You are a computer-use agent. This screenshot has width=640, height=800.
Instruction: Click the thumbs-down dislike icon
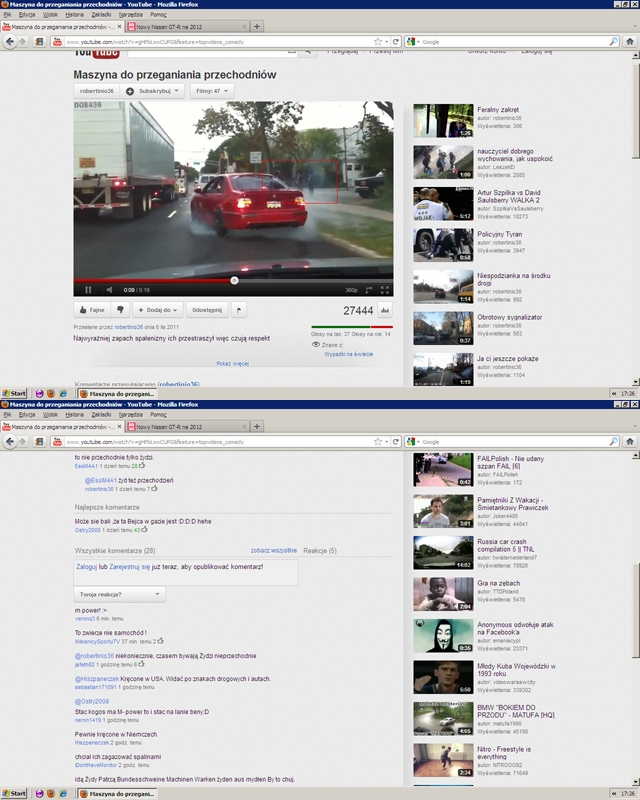click(x=119, y=310)
